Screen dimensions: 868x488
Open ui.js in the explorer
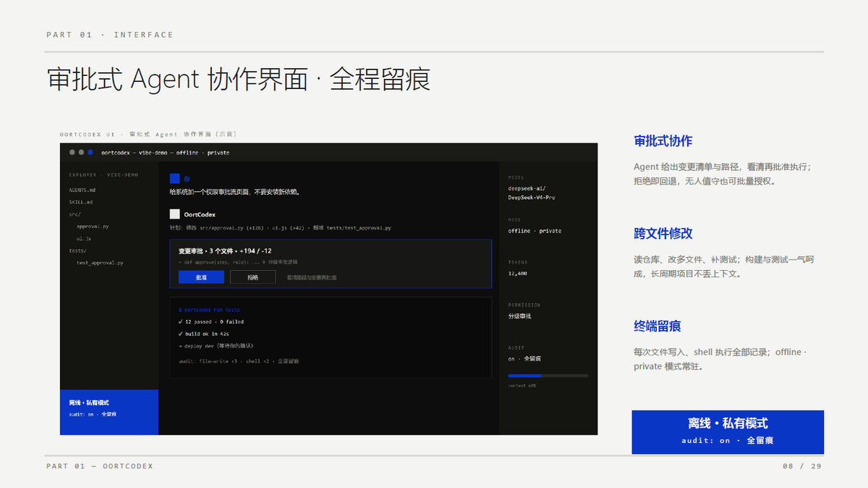point(84,238)
